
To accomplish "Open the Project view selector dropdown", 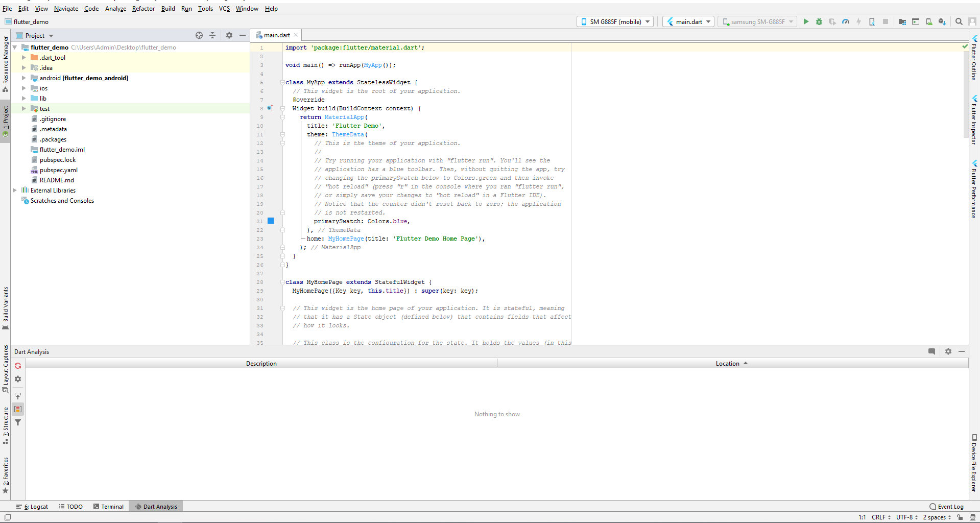I will pos(35,35).
